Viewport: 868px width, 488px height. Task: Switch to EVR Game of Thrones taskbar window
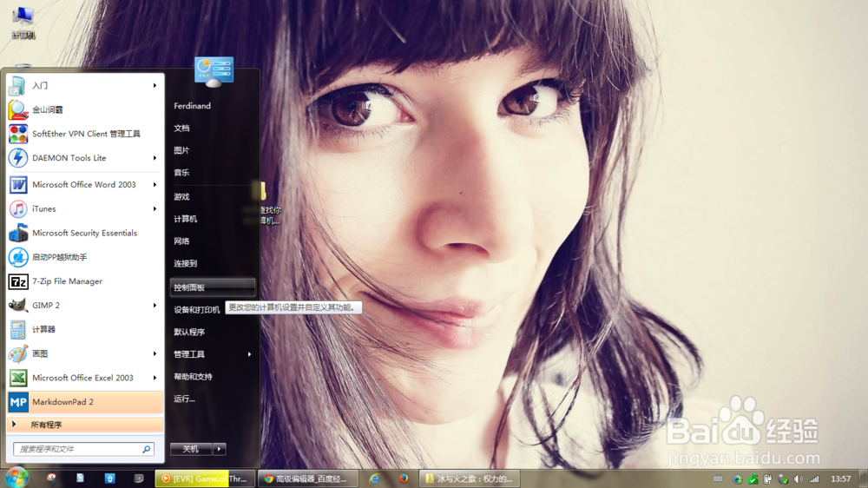point(206,478)
